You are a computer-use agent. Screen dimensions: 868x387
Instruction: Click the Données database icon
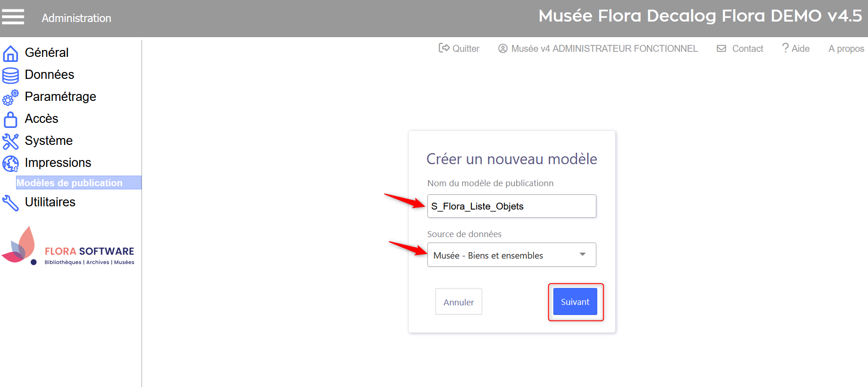tap(11, 75)
